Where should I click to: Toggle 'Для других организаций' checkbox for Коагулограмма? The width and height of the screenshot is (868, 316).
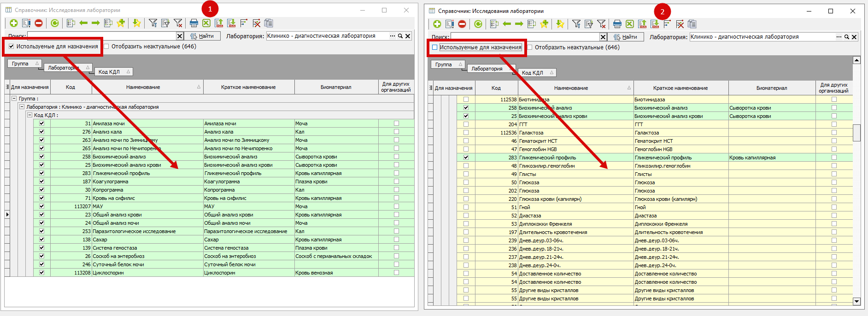tap(396, 181)
